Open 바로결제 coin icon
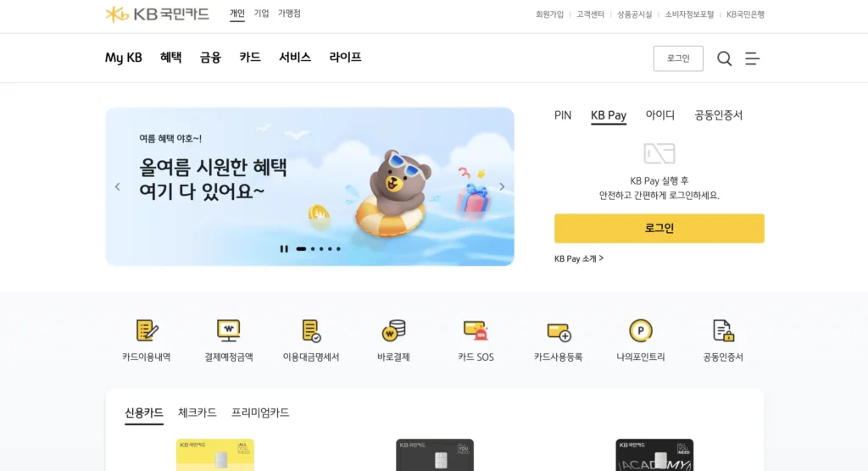This screenshot has height=471, width=868. tap(393, 330)
